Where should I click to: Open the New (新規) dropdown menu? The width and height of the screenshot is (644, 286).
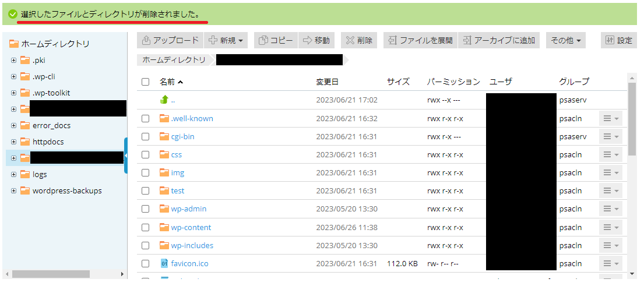pos(227,40)
